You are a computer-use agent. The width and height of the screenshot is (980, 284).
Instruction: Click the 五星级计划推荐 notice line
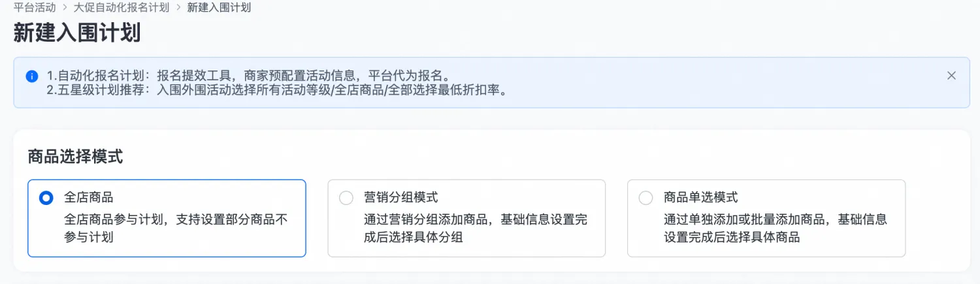pyautogui.click(x=277, y=90)
